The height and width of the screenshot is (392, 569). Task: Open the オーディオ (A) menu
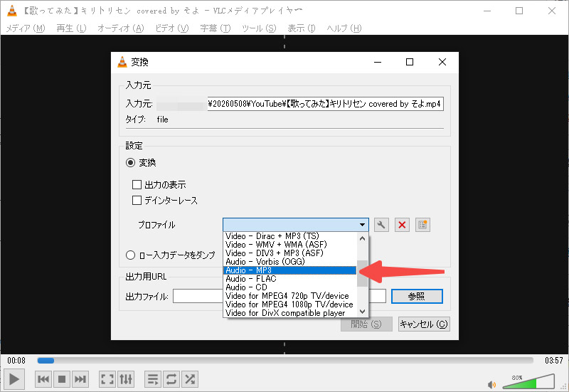[120, 28]
